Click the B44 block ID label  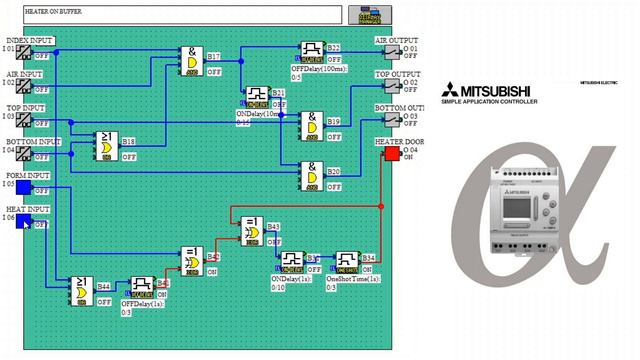tap(103, 287)
